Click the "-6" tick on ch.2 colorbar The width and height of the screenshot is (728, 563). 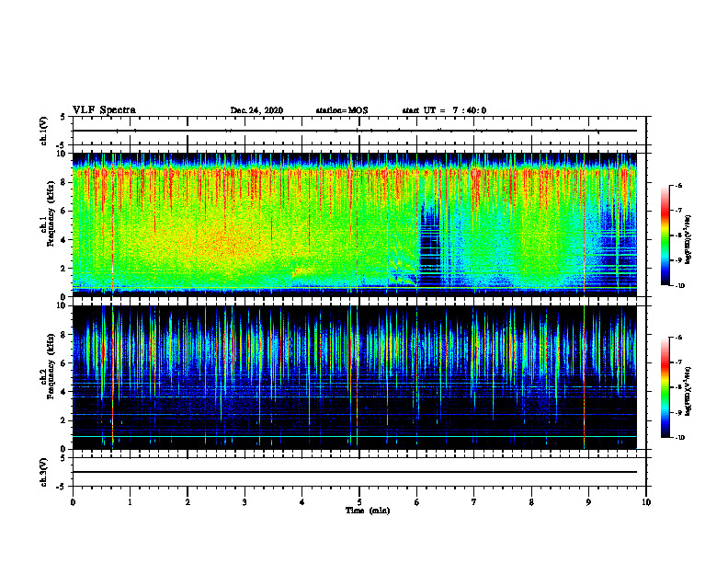(x=678, y=338)
